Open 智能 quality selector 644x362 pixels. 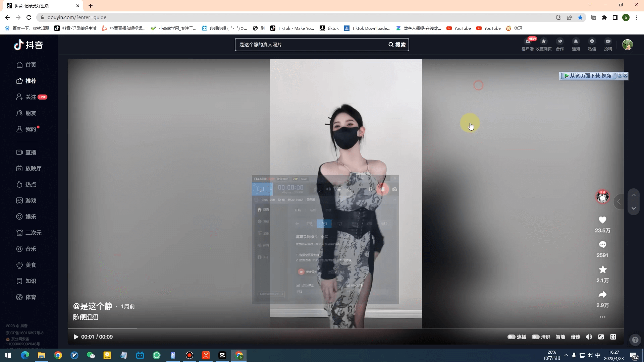[x=560, y=337]
